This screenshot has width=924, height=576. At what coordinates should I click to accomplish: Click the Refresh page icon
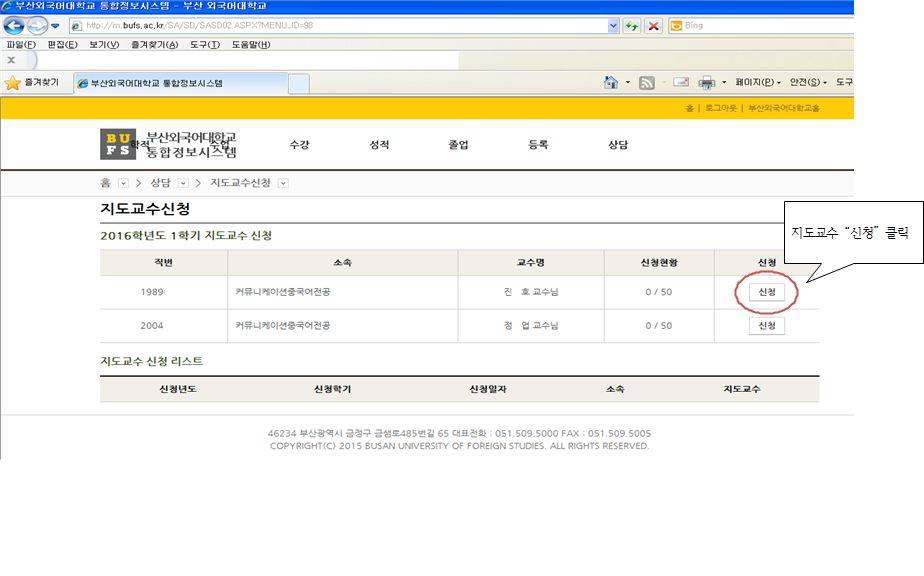[x=632, y=26]
